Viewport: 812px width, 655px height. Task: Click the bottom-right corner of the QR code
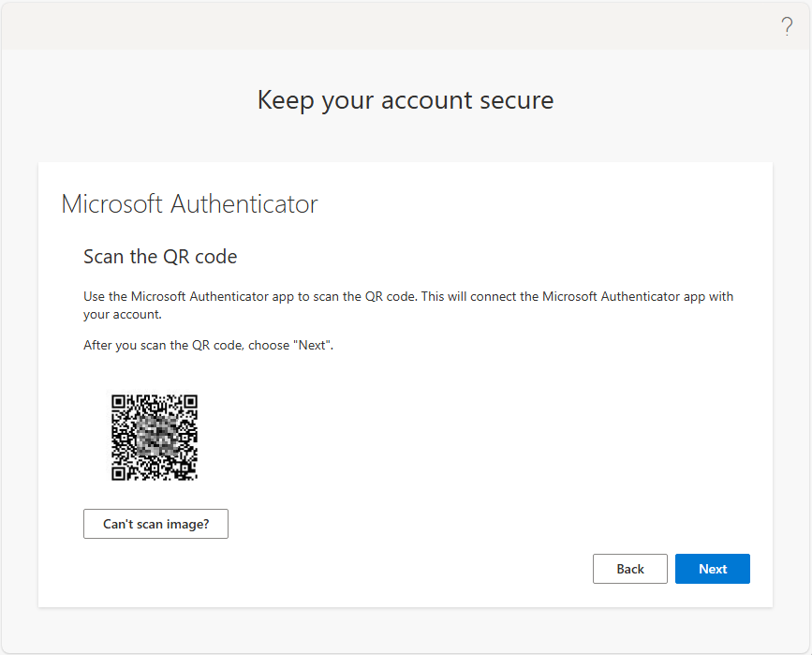coord(193,476)
